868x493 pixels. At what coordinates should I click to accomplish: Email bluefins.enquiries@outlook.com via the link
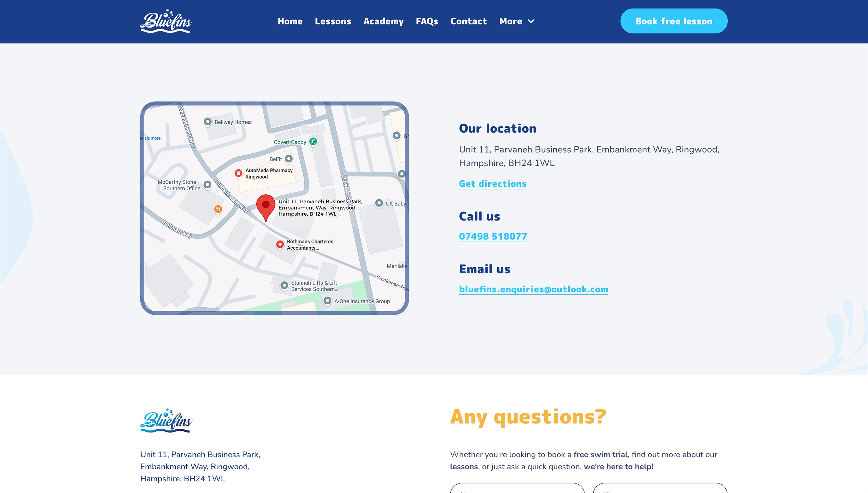click(x=533, y=289)
